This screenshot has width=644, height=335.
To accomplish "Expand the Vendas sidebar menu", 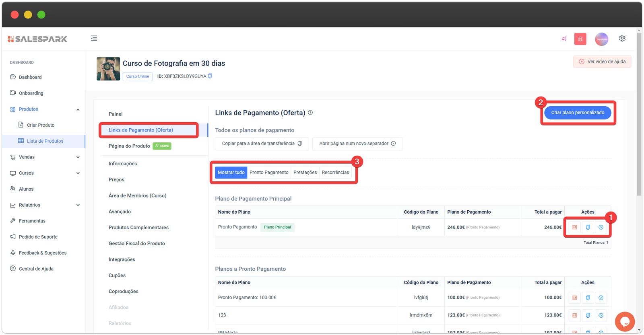I will (78, 157).
